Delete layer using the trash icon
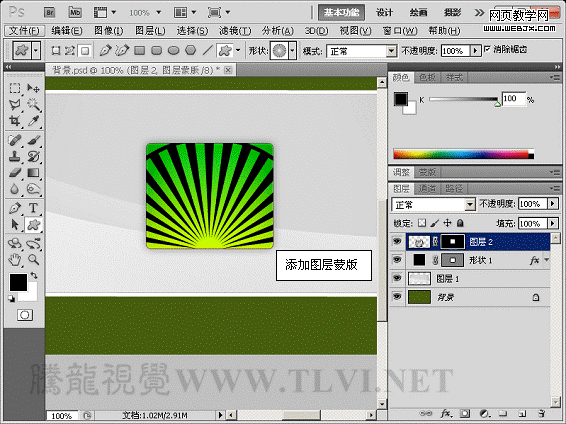This screenshot has height=424, width=566. click(541, 414)
